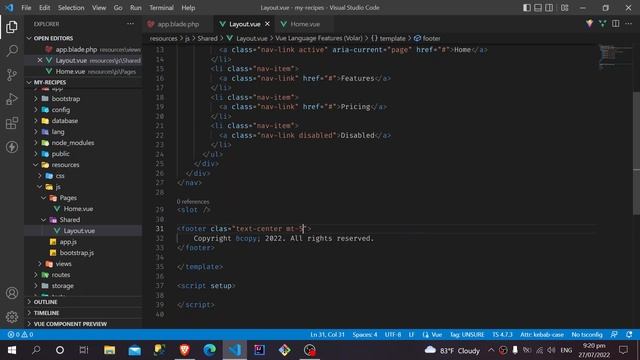Open the Search view in activity bar

[x=12, y=51]
